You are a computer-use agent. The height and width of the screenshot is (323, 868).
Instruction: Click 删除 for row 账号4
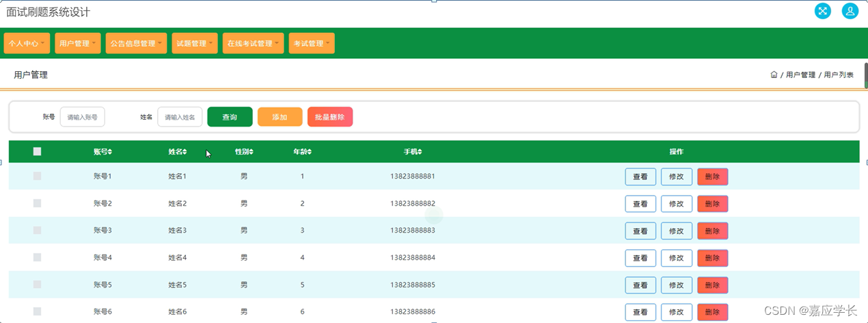[x=712, y=258]
